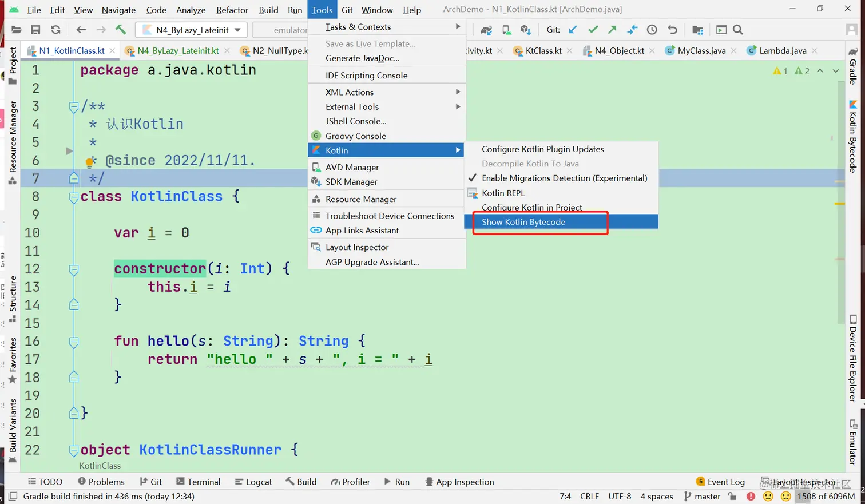Build project with the green hammer icon

click(x=121, y=30)
